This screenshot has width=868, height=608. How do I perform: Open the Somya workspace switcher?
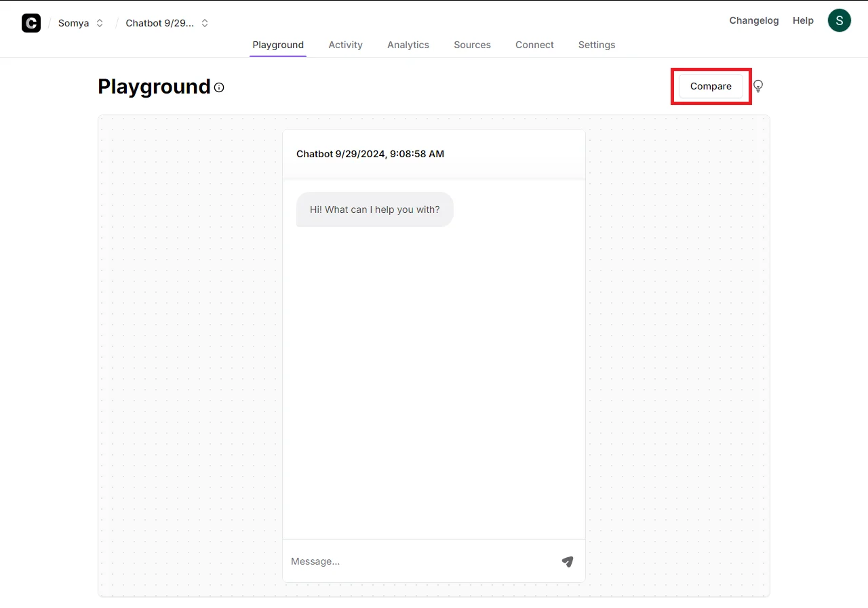pos(81,23)
